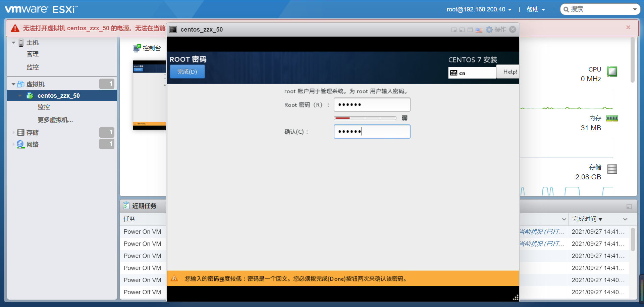Open 完成时间 column dropdown chevron
This screenshot has height=307, width=644.
click(625, 219)
